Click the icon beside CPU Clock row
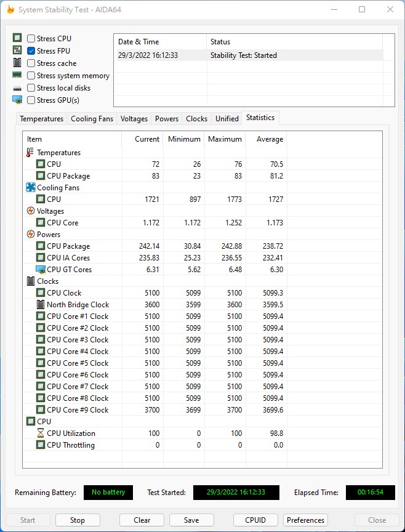The height and width of the screenshot is (532, 405). pyautogui.click(x=41, y=293)
